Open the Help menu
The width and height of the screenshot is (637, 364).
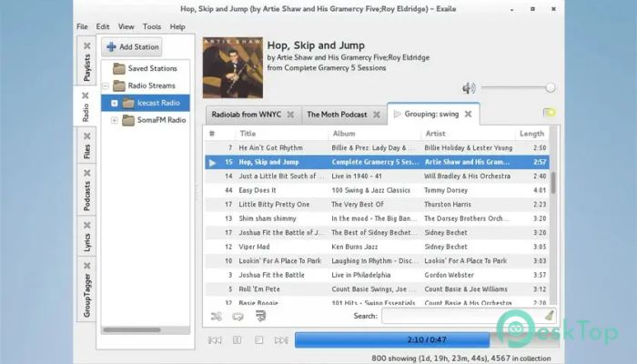tap(177, 26)
